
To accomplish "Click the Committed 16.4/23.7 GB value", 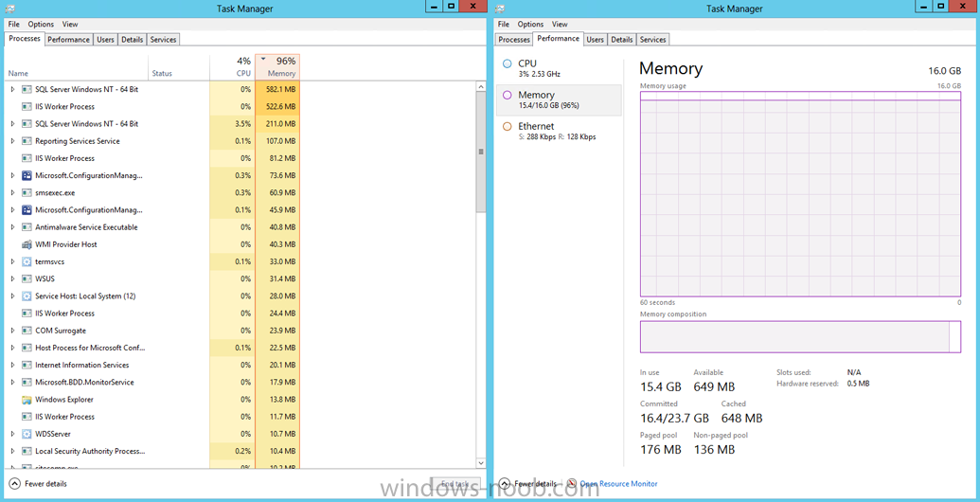I will point(674,419).
